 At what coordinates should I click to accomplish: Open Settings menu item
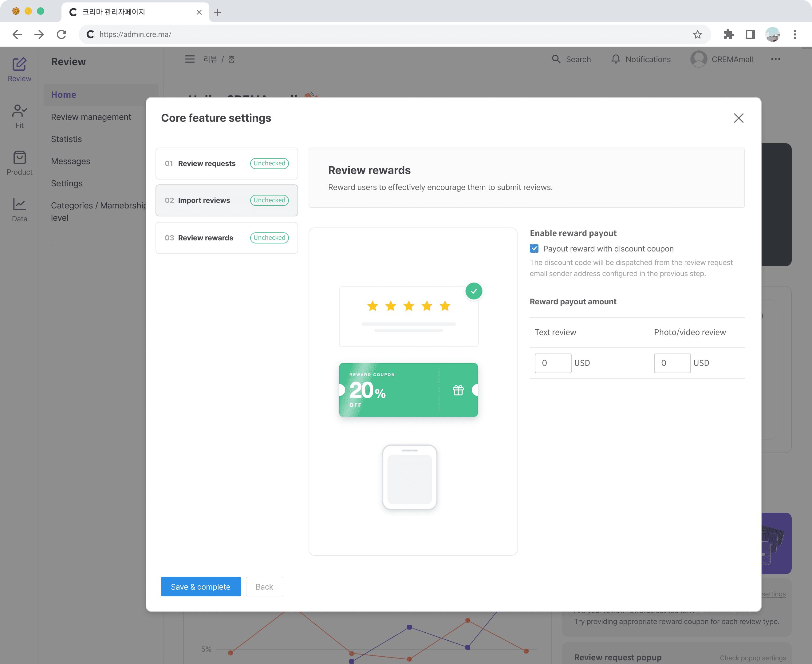click(x=67, y=184)
